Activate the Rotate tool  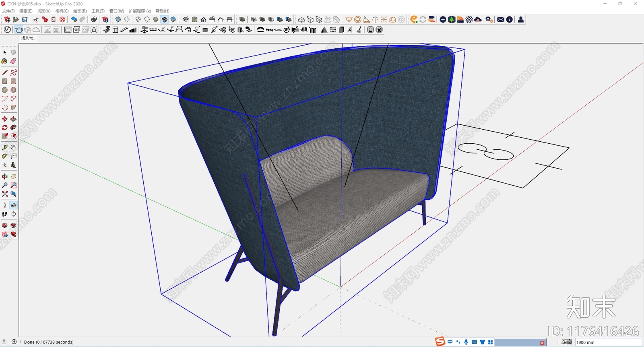4,128
